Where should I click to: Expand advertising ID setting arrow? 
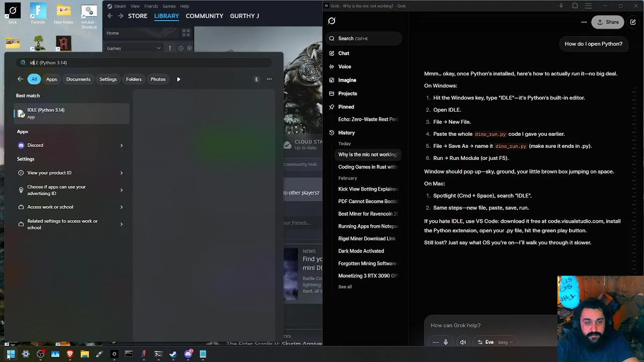point(121,190)
